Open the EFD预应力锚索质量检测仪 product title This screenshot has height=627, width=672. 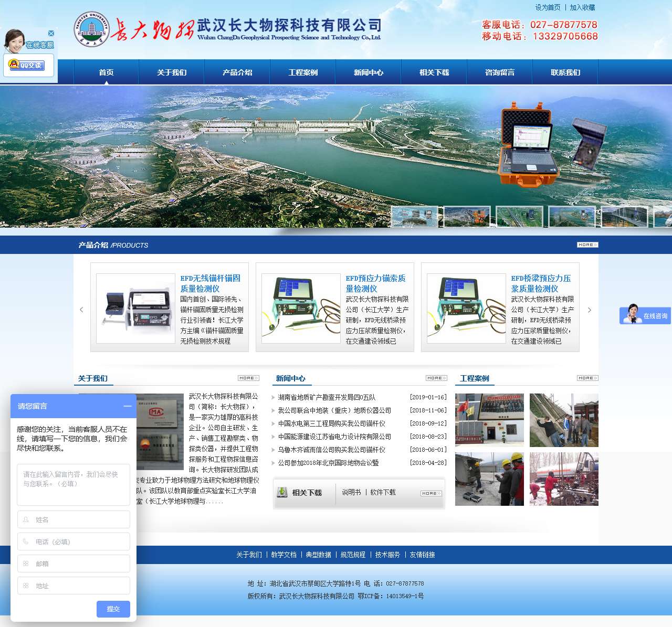point(376,283)
